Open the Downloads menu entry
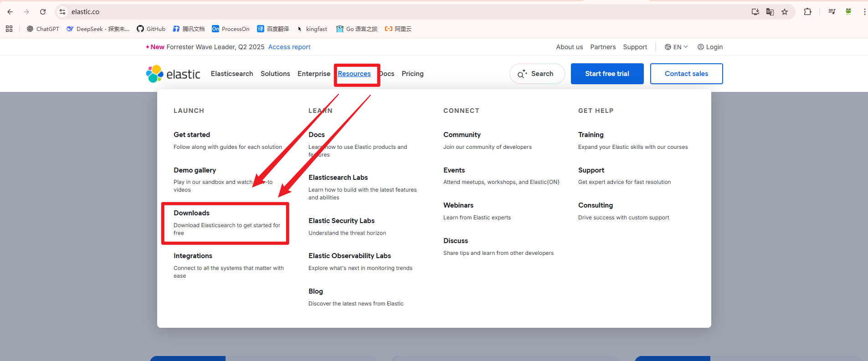Viewport: 868px width, 361px height. pos(191,213)
